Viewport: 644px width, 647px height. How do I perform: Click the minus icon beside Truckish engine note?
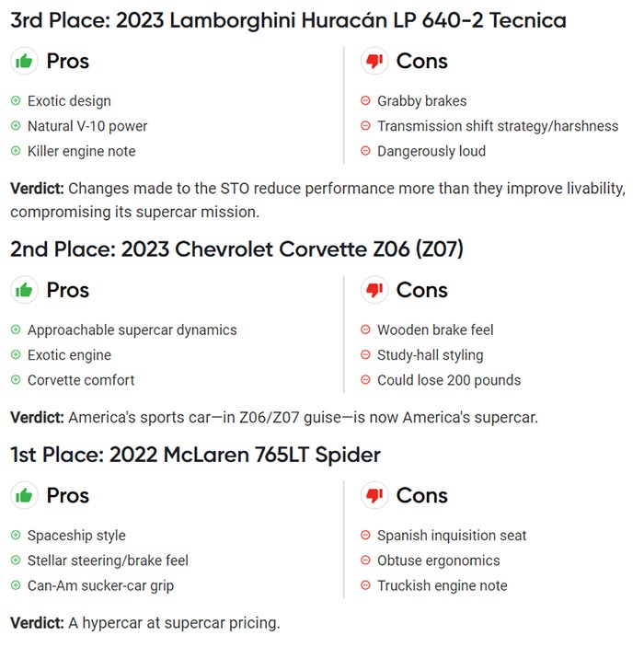click(365, 585)
